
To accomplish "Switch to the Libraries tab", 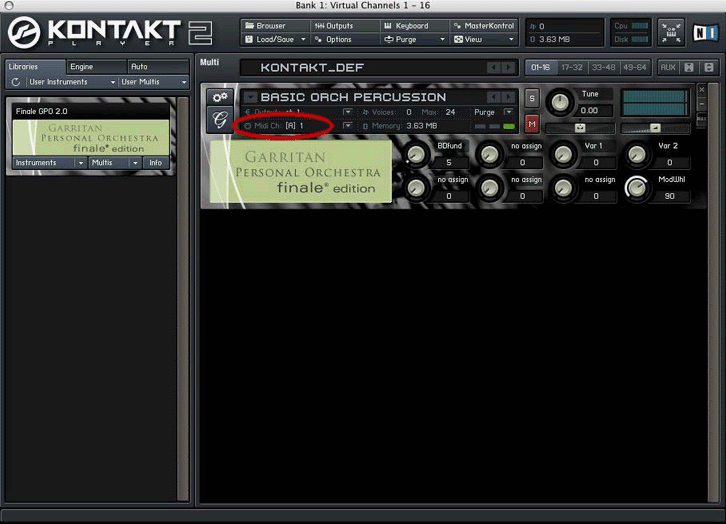I will pyautogui.click(x=35, y=67).
